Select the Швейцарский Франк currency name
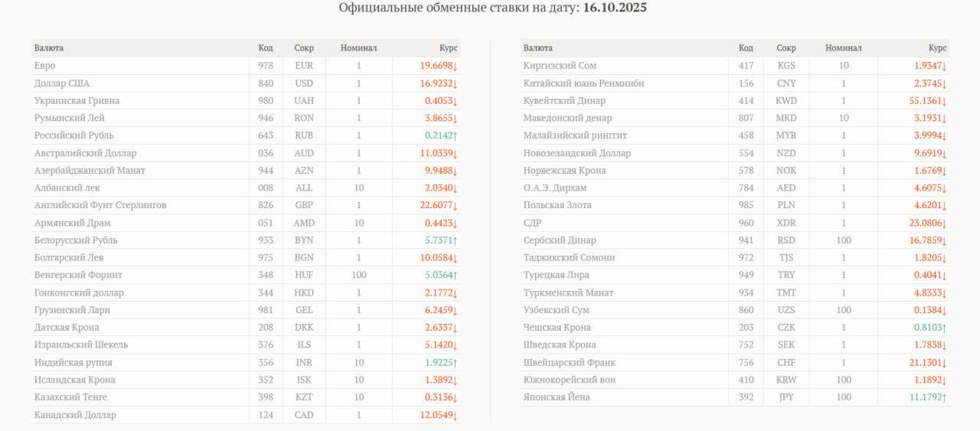This screenshot has width=980, height=431. [570, 363]
